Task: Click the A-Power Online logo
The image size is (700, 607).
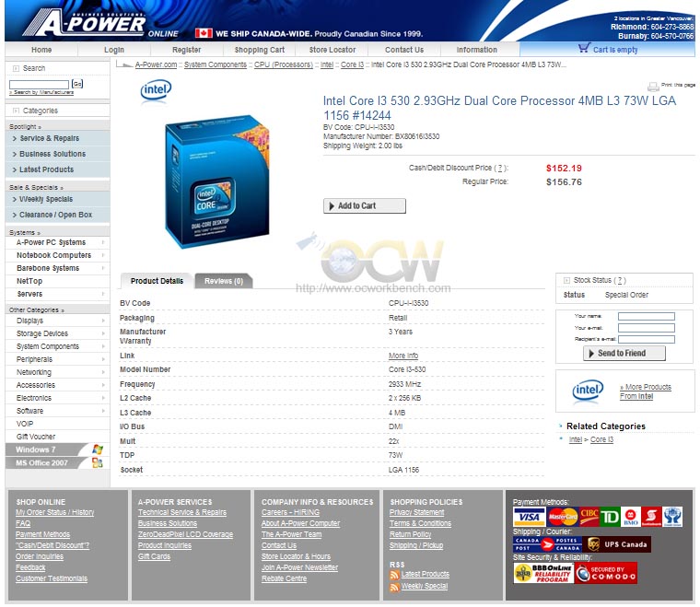Action: pos(100,23)
